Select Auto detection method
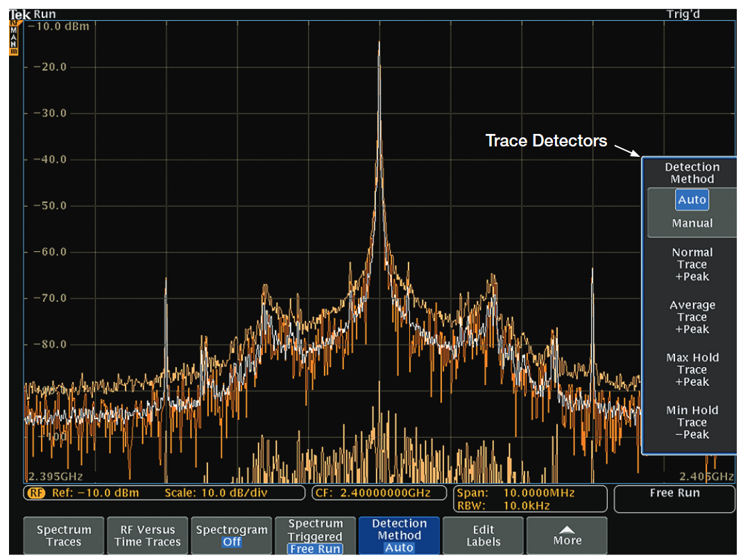Viewport: 743px width, 560px height. click(x=692, y=199)
